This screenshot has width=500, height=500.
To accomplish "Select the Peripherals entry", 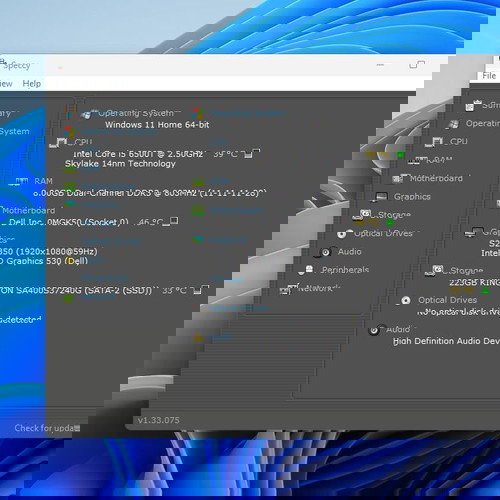I will tap(345, 270).
